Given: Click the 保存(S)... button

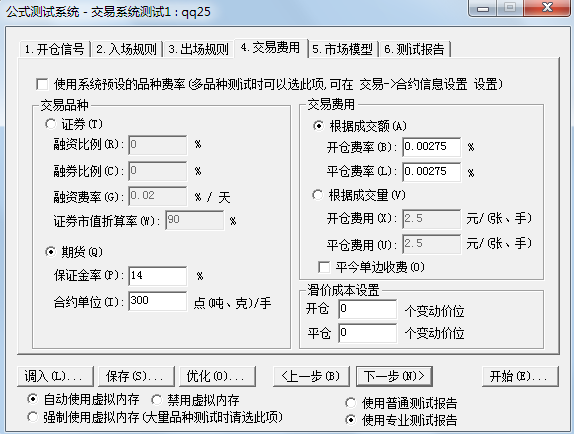Looking at the screenshot, I should click(x=137, y=376).
